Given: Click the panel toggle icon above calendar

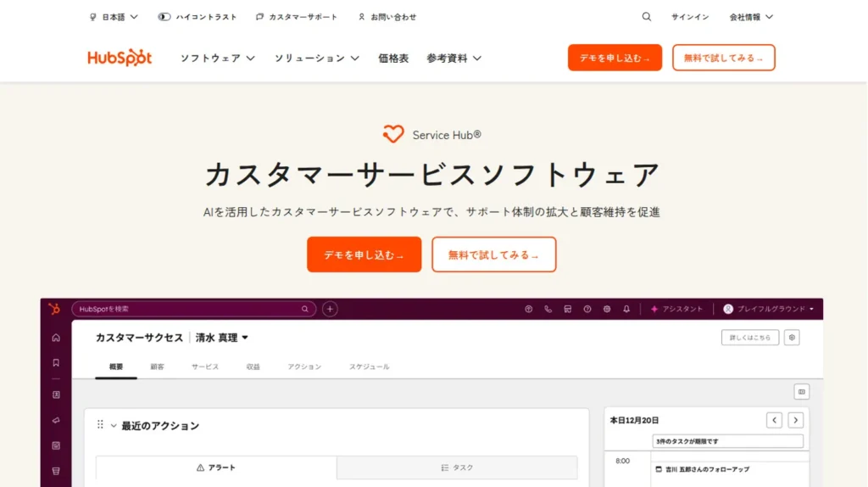Looking at the screenshot, I should (x=802, y=392).
